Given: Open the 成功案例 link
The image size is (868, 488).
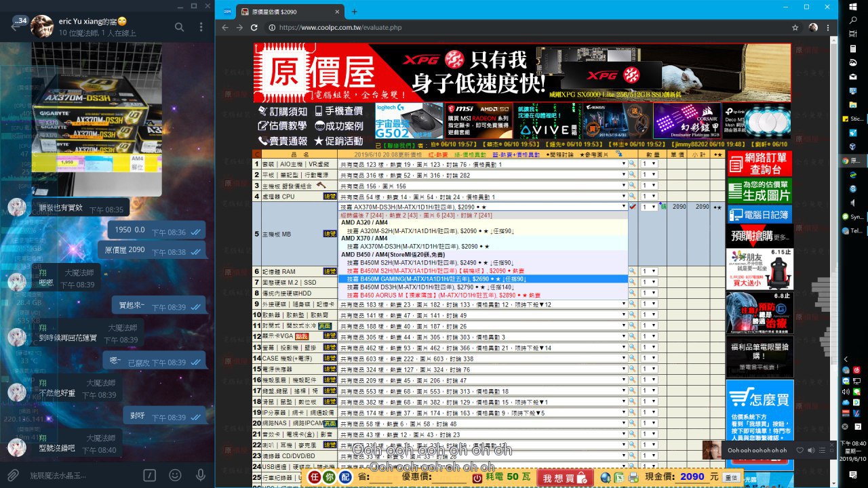Looking at the screenshot, I should (x=339, y=126).
